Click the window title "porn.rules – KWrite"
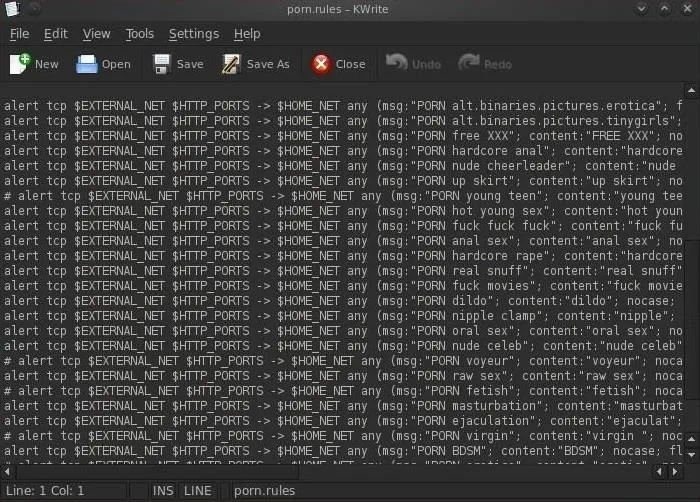 (338, 9)
